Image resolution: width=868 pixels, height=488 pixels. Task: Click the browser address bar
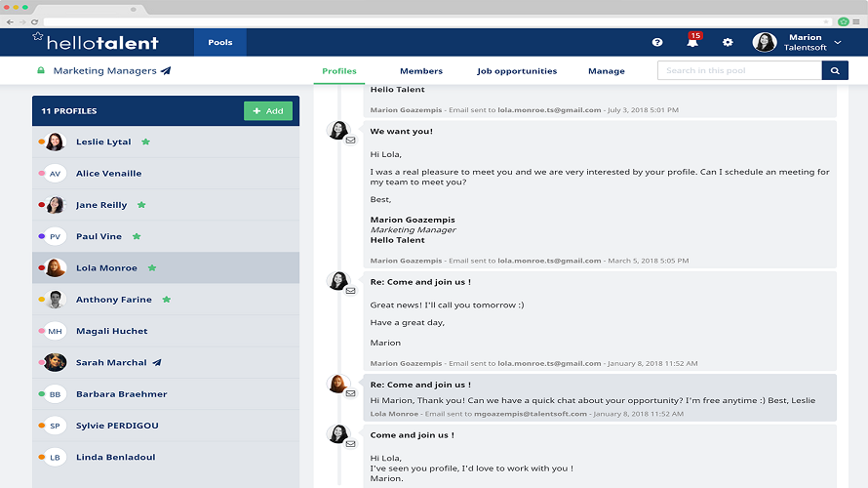(x=437, y=21)
